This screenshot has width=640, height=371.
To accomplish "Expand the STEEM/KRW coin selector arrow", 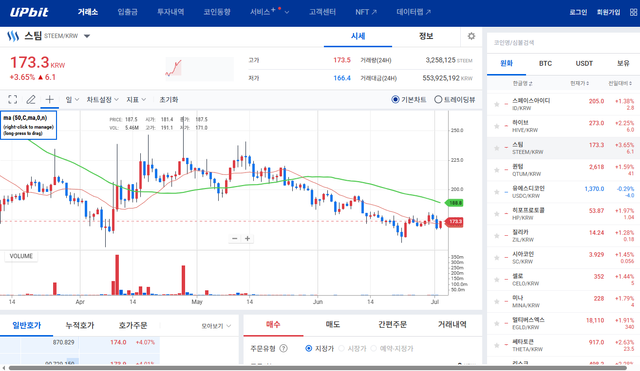I will (x=87, y=36).
